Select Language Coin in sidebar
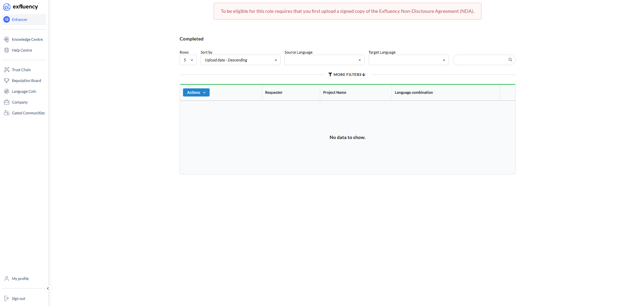This screenshot has width=644, height=306. click(24, 91)
